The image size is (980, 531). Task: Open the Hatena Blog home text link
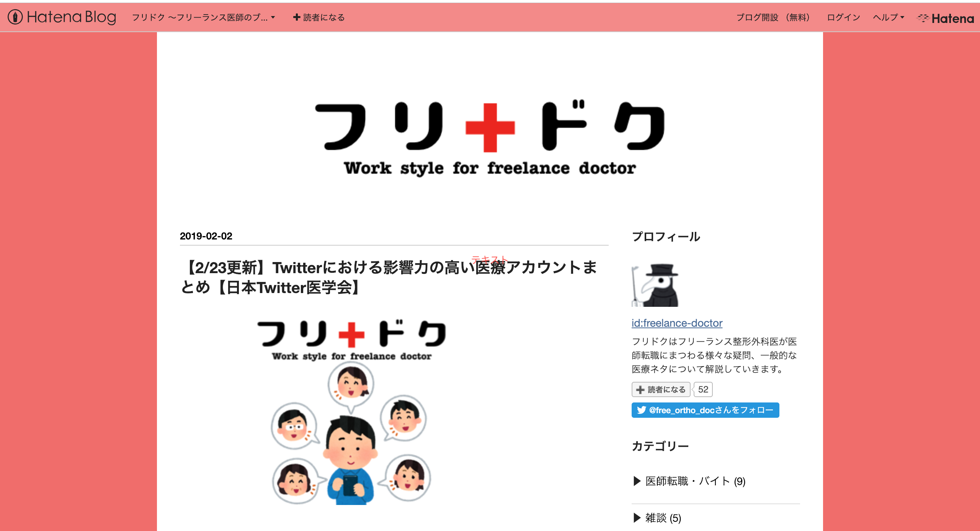72,17
